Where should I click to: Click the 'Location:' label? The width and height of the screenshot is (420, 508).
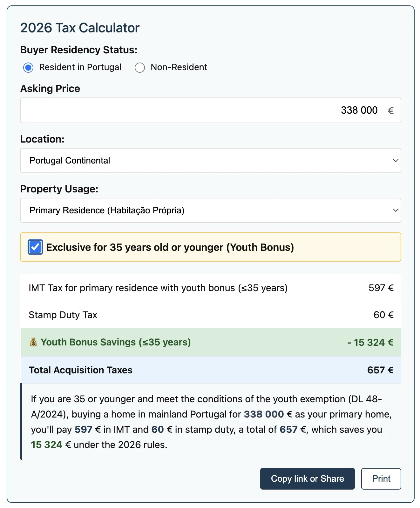(42, 139)
